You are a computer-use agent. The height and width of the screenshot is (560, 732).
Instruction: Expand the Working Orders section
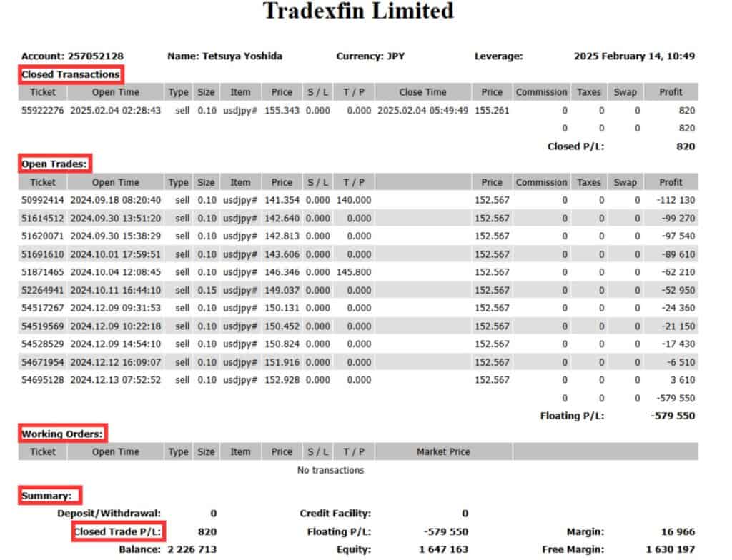coord(62,434)
